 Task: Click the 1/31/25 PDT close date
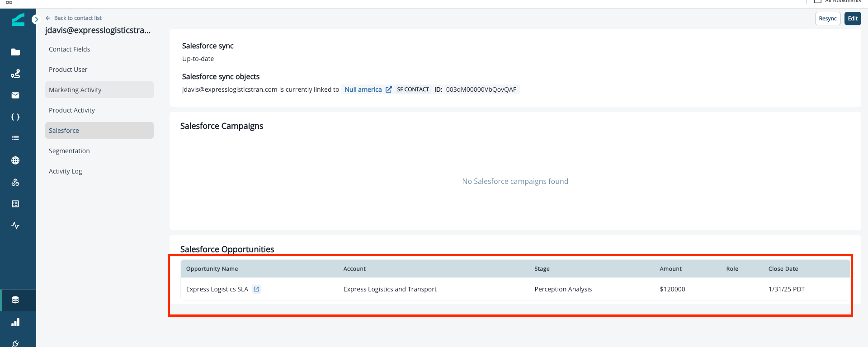tap(787, 289)
